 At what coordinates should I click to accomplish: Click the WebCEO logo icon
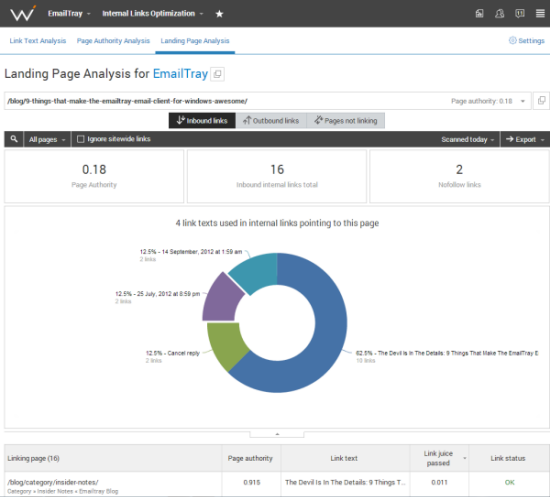coord(23,13)
